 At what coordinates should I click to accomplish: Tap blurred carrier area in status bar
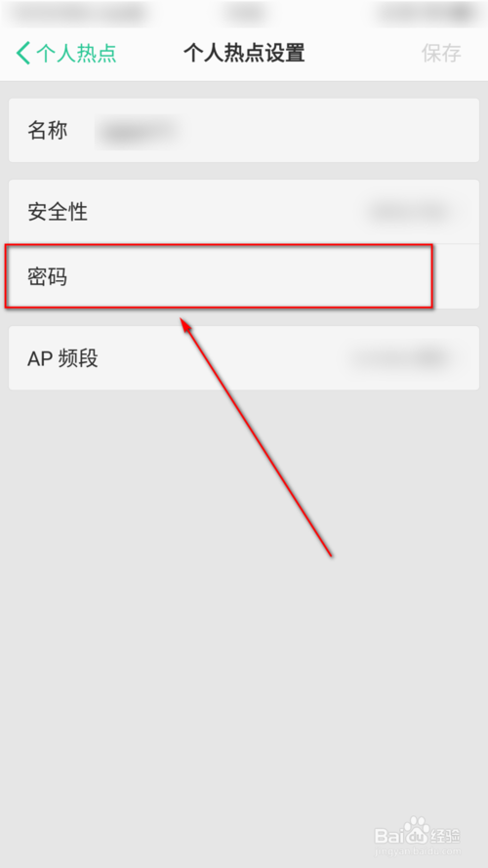[x=77, y=14]
